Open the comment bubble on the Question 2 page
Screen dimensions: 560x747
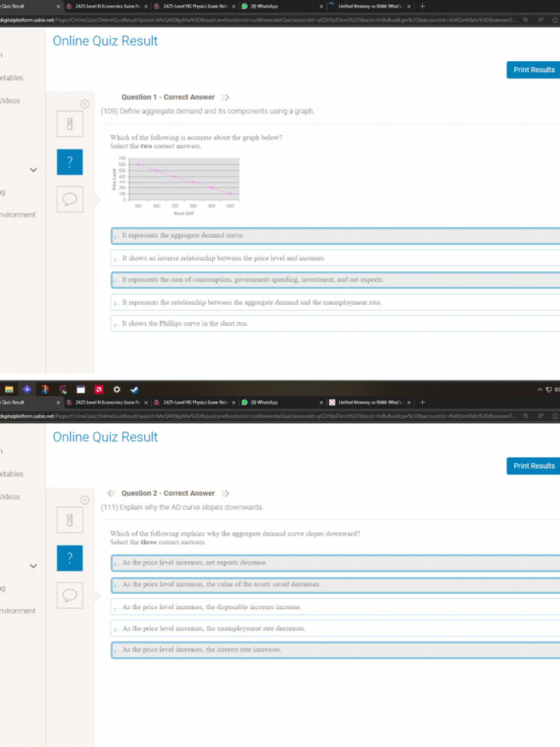click(x=69, y=595)
